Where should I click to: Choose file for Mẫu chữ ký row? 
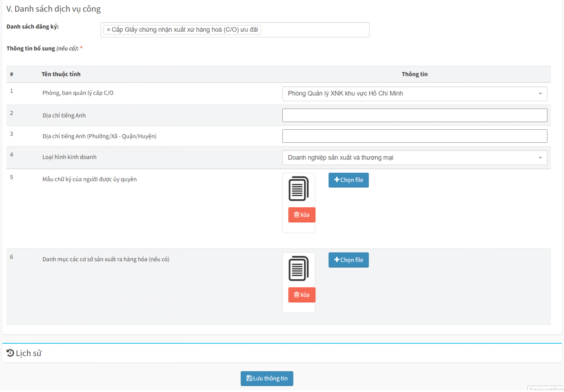coord(348,180)
